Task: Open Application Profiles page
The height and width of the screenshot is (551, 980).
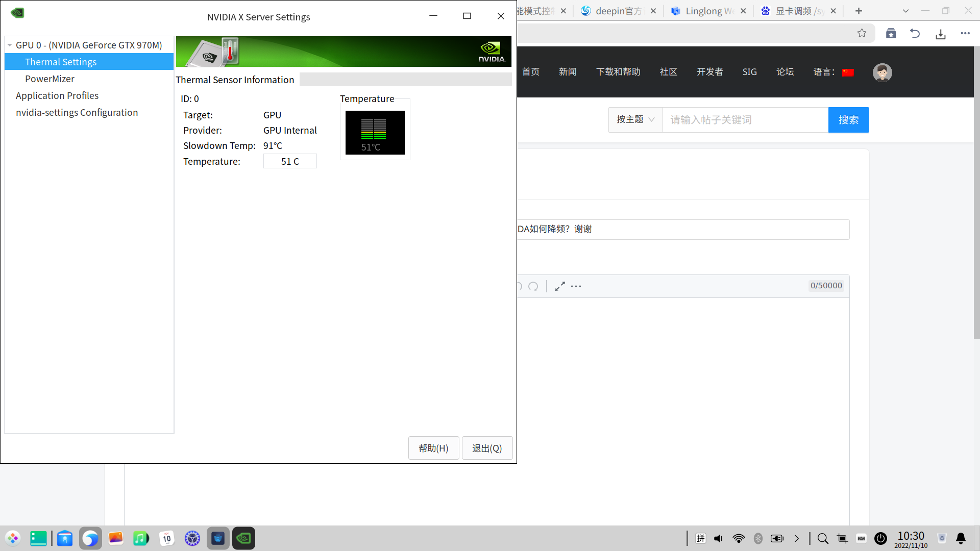Action: 57,95
